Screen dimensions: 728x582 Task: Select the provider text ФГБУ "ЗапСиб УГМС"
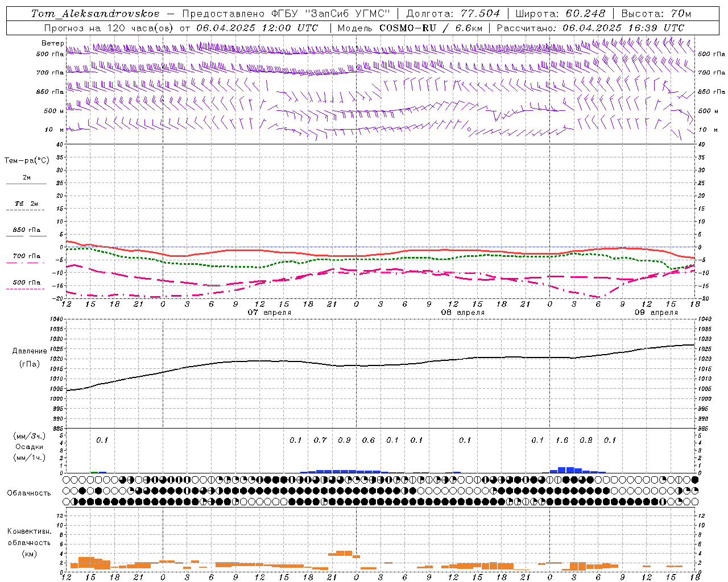click(331, 14)
